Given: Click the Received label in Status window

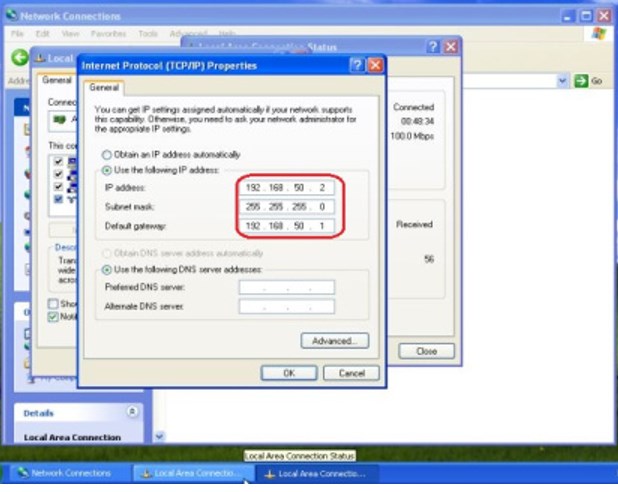Looking at the screenshot, I should click(x=414, y=224).
